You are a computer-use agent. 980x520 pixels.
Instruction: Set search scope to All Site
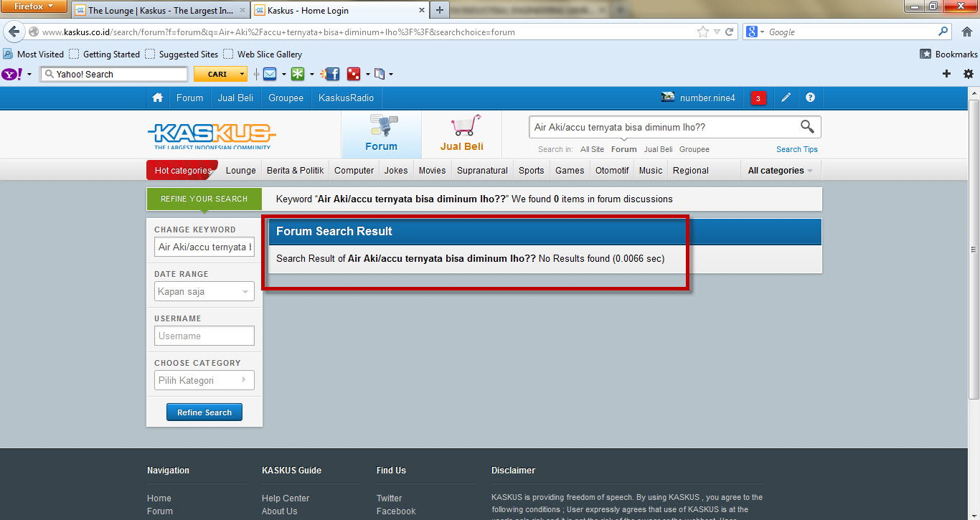[592, 149]
